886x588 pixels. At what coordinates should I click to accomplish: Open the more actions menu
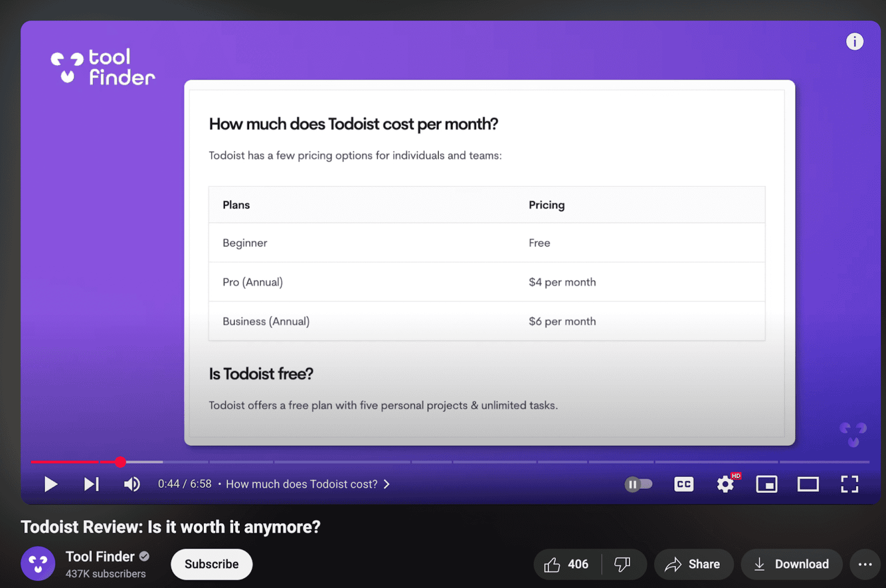click(x=865, y=564)
